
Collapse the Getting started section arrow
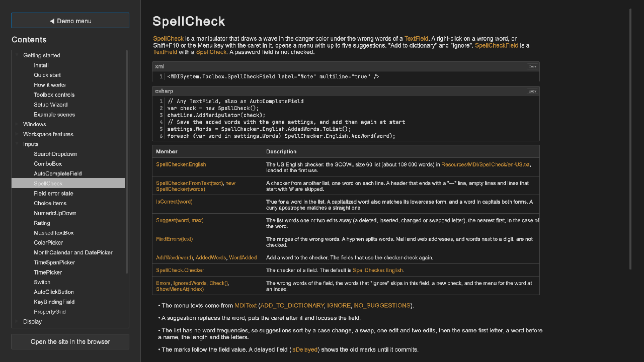[18, 55]
